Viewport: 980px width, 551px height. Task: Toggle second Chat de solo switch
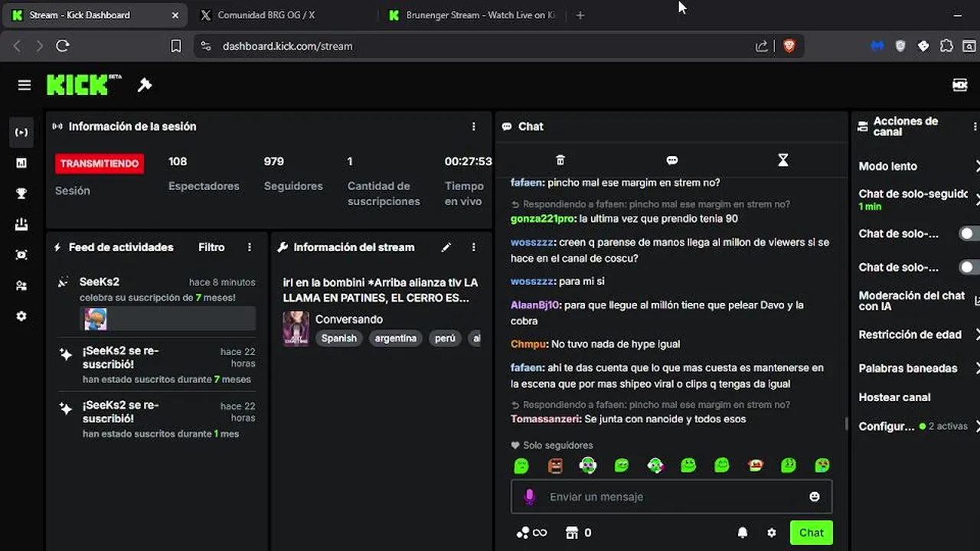pyautogui.click(x=969, y=267)
